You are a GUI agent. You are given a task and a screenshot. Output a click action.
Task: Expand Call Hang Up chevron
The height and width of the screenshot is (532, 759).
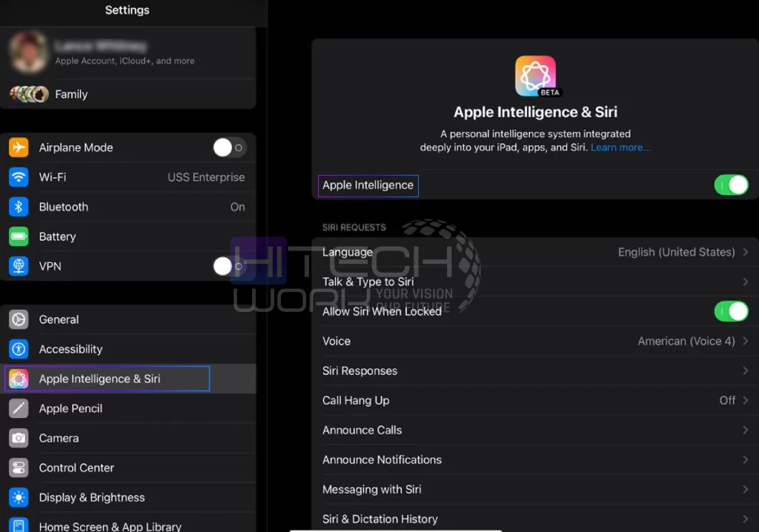coord(746,400)
